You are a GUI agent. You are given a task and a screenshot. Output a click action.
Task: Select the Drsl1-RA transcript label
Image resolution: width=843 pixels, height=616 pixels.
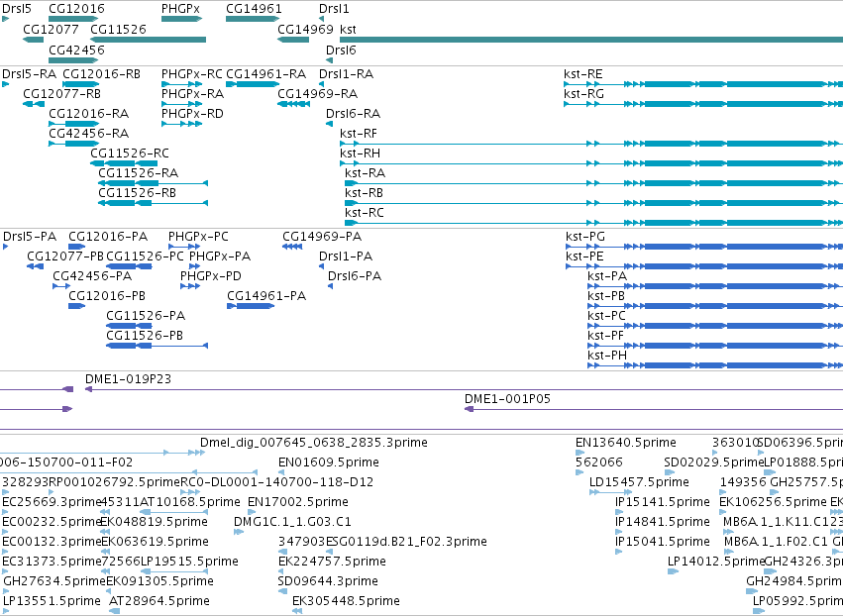pos(347,73)
